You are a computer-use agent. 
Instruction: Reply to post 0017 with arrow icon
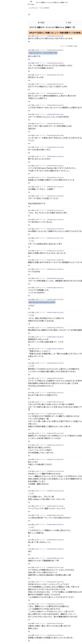pos(29,216)
